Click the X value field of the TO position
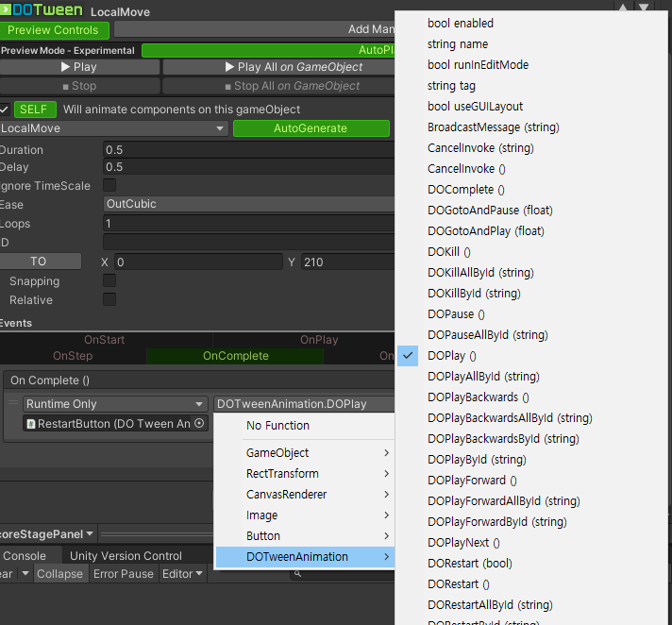This screenshot has height=625, width=672. click(198, 262)
